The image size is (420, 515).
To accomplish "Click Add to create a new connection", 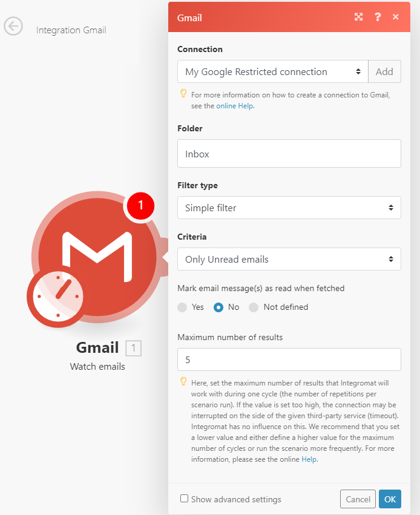I will [384, 71].
